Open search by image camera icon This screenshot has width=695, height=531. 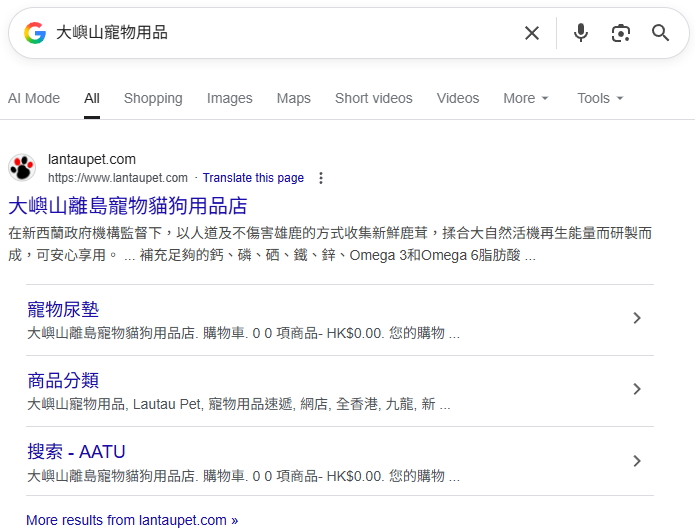tap(621, 33)
